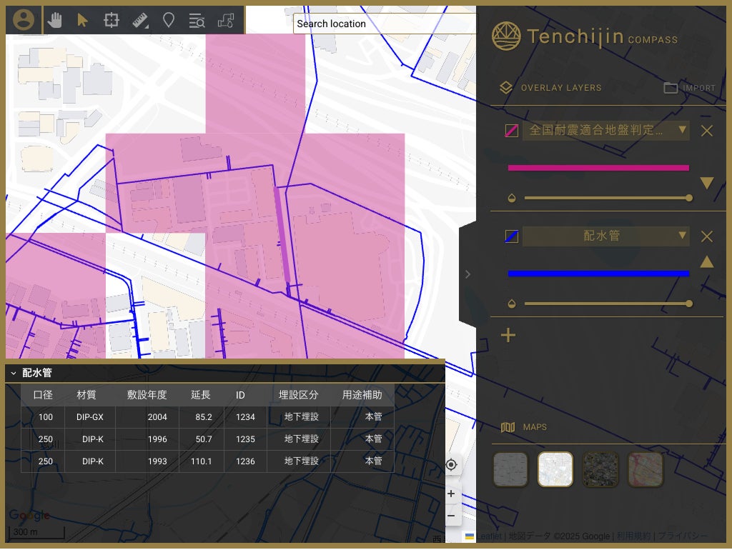
Task: Click the 敷設年度 column header
Action: 147,395
